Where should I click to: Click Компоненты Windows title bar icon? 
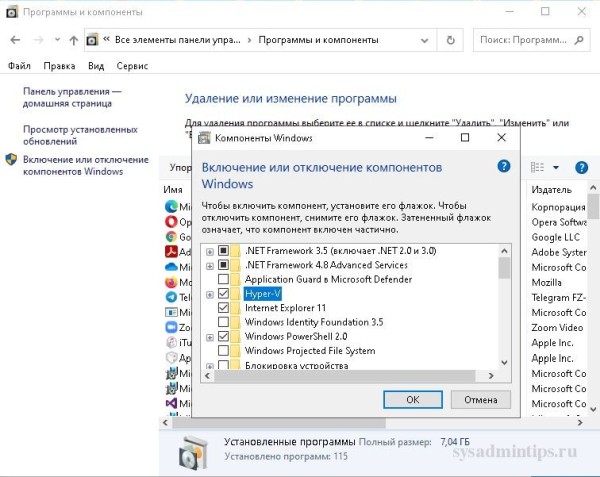(204, 138)
